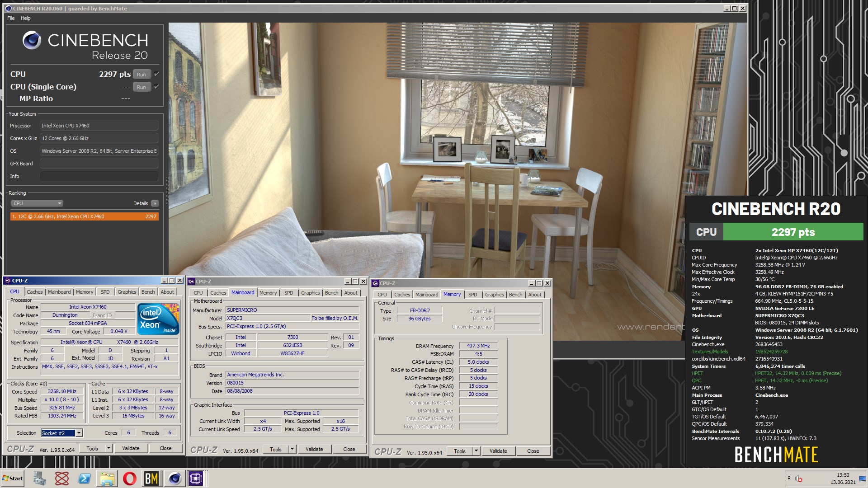Open Server Manager from the taskbar
Image resolution: width=868 pixels, height=488 pixels.
[39, 479]
